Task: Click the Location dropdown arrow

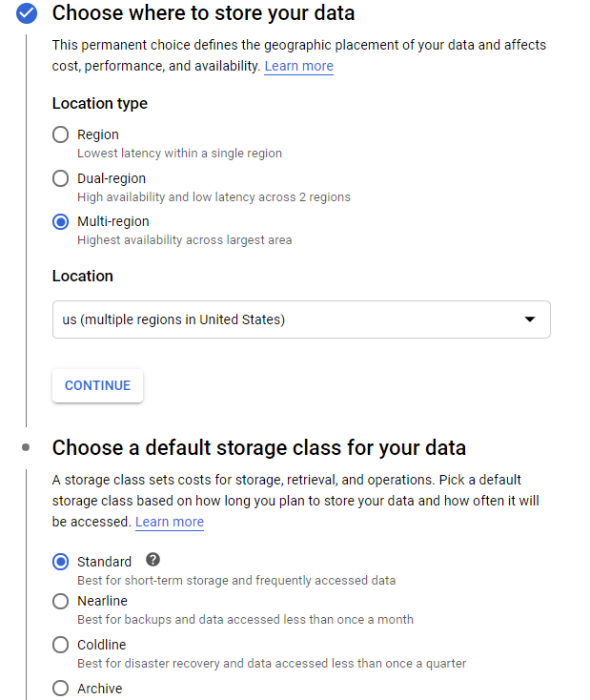Action: 530,319
